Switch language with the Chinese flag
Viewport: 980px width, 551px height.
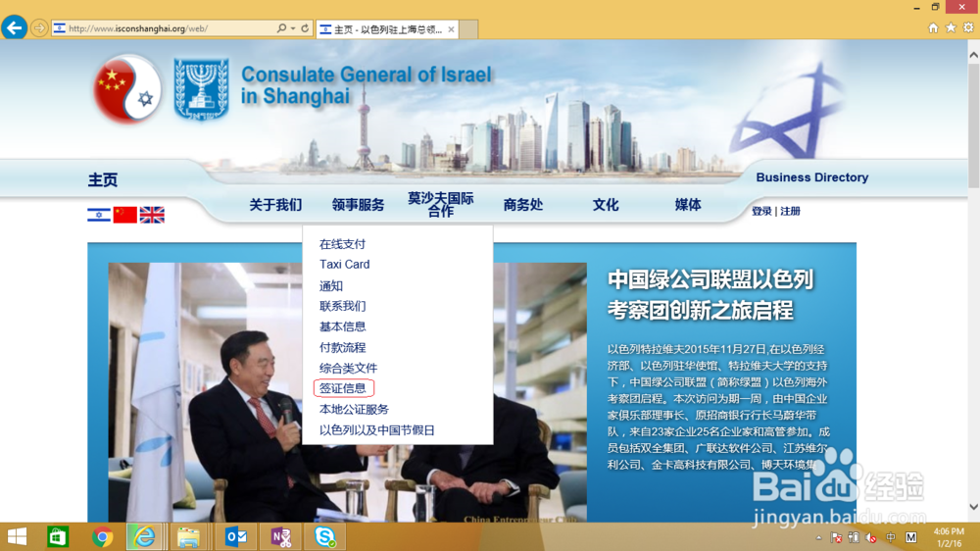pos(125,215)
